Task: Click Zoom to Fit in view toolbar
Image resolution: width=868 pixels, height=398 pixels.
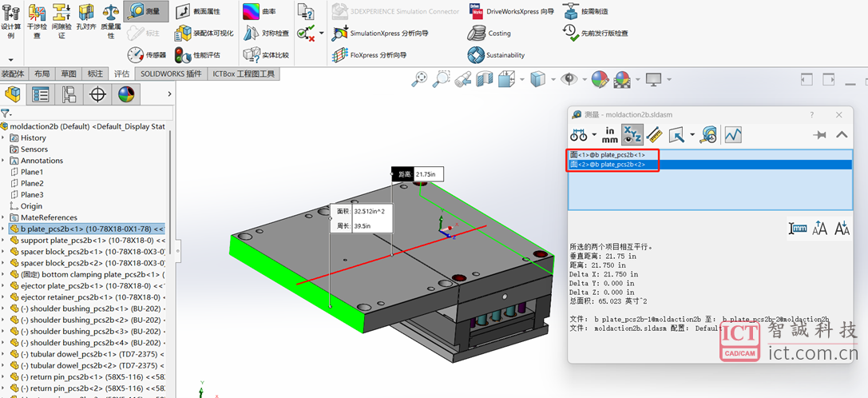Action: click(419, 79)
